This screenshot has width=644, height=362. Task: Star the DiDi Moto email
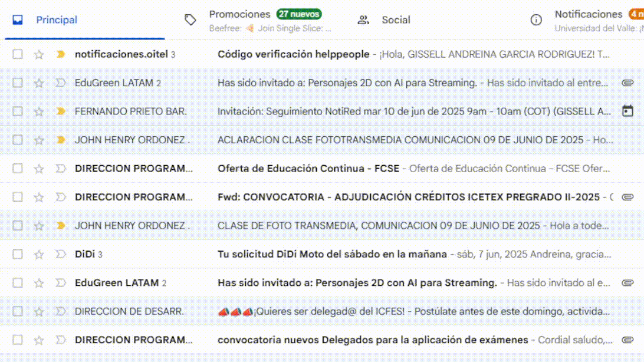[x=39, y=254]
